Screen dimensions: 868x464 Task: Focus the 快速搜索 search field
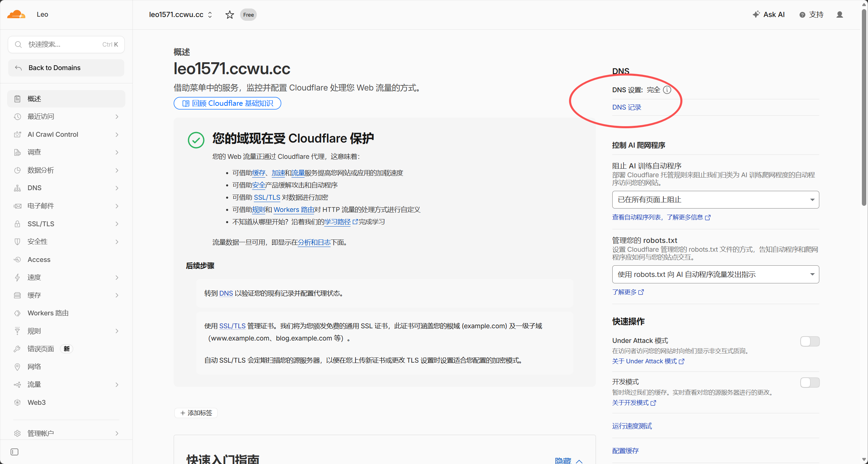point(66,45)
